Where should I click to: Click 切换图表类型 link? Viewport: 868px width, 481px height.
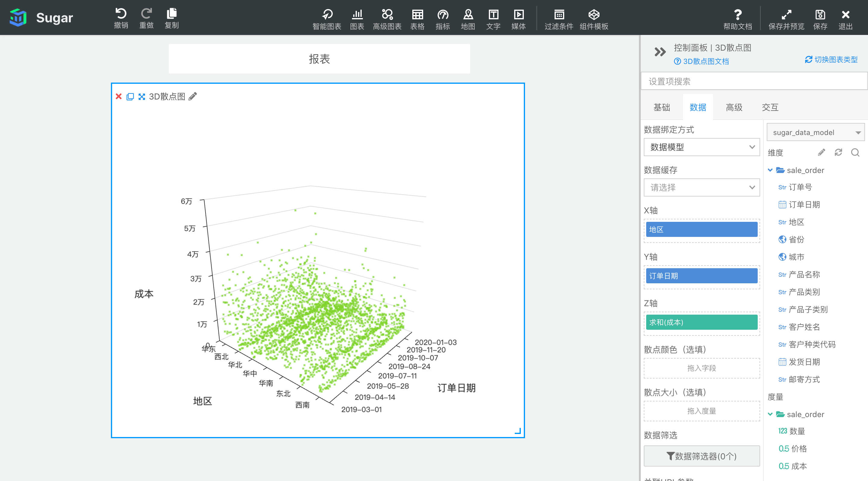(x=831, y=60)
